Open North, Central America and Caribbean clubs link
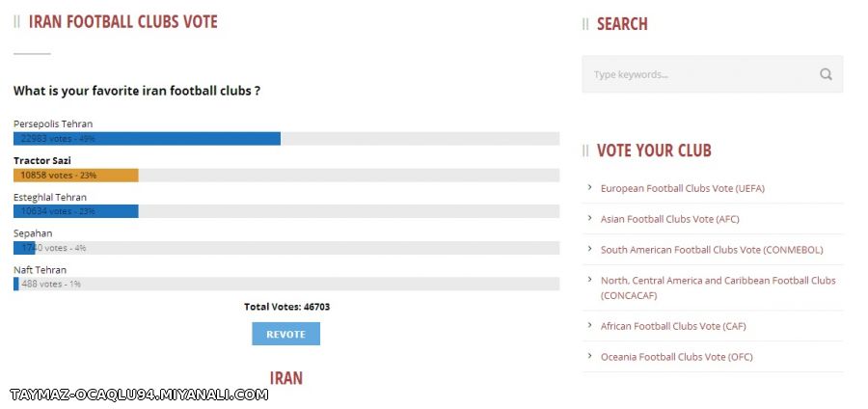Screen dimensions: 868x409 (718, 287)
